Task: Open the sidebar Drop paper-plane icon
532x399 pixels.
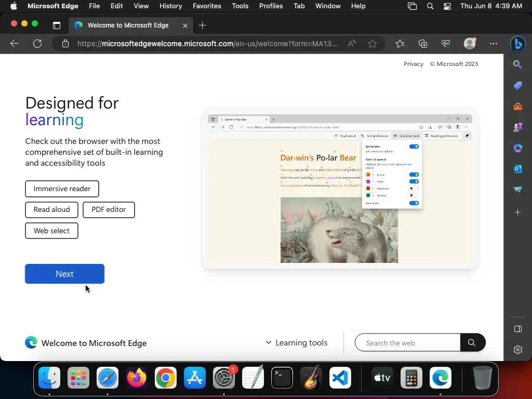Action: 518,189
